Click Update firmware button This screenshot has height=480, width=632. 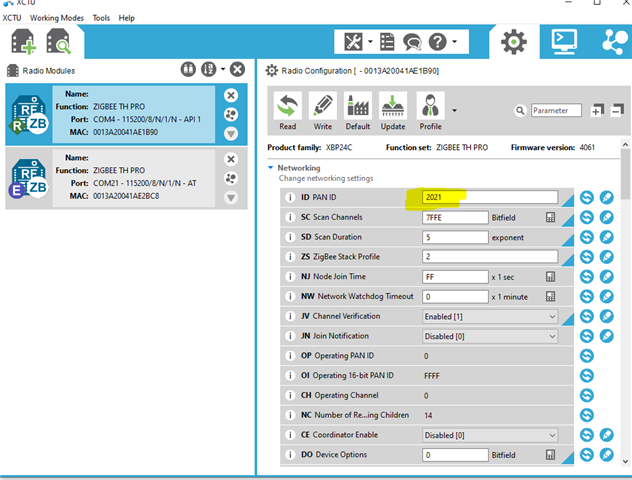pos(393,111)
